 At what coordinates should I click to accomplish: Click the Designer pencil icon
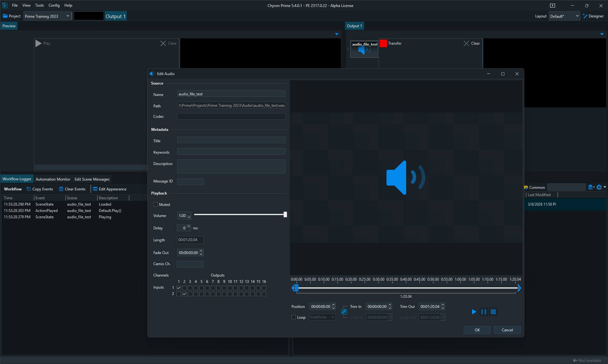pos(585,16)
